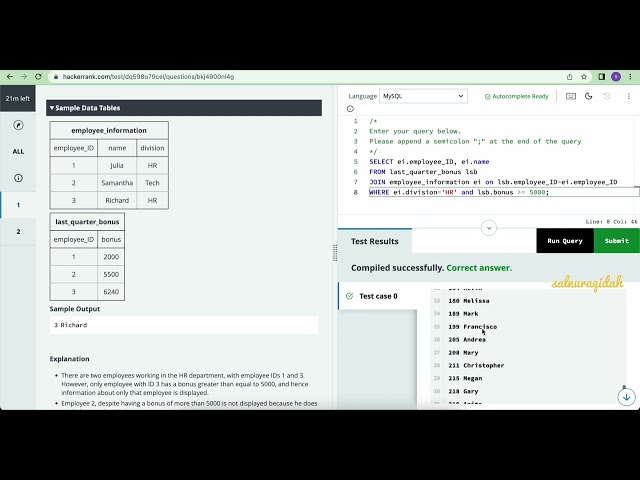This screenshot has width=640, height=480.
Task: Open the Chrome three-dot menu
Action: click(x=630, y=77)
